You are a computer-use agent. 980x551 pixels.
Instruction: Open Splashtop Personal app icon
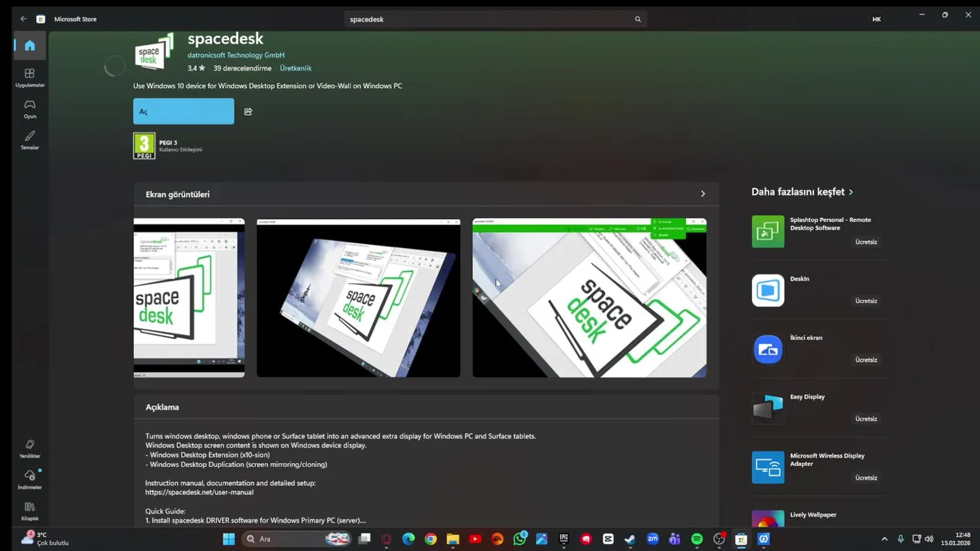tap(768, 231)
